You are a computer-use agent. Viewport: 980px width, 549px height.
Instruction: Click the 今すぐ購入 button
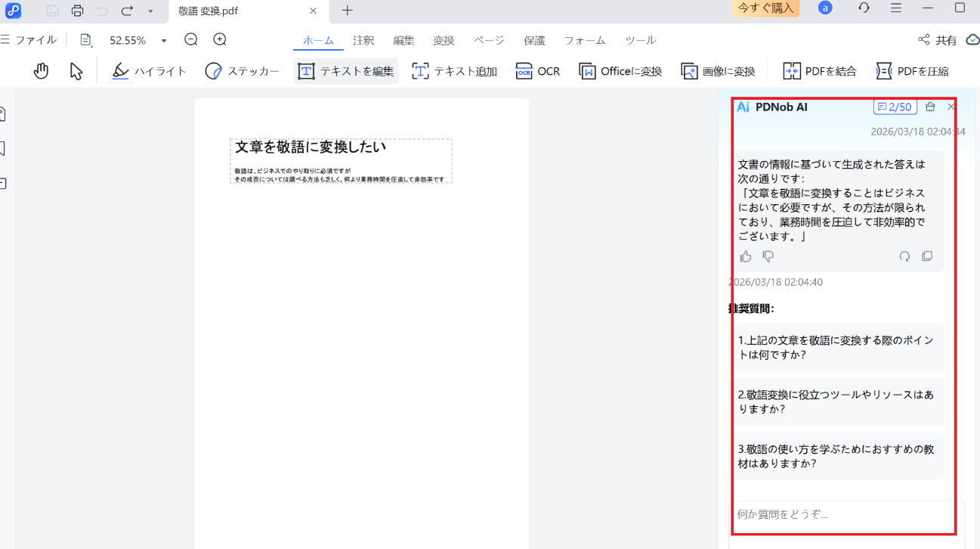(x=765, y=8)
